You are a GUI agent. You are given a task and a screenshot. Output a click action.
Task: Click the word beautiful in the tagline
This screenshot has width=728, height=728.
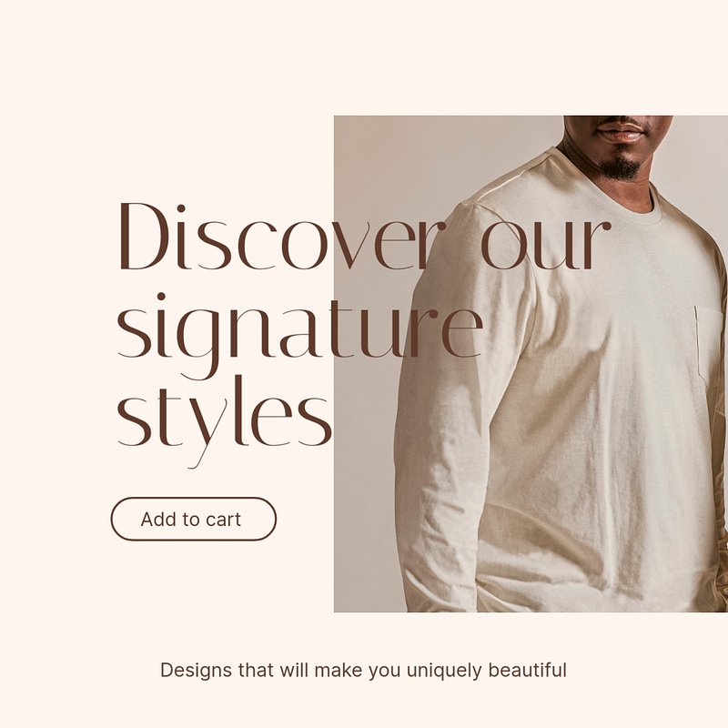click(x=527, y=671)
